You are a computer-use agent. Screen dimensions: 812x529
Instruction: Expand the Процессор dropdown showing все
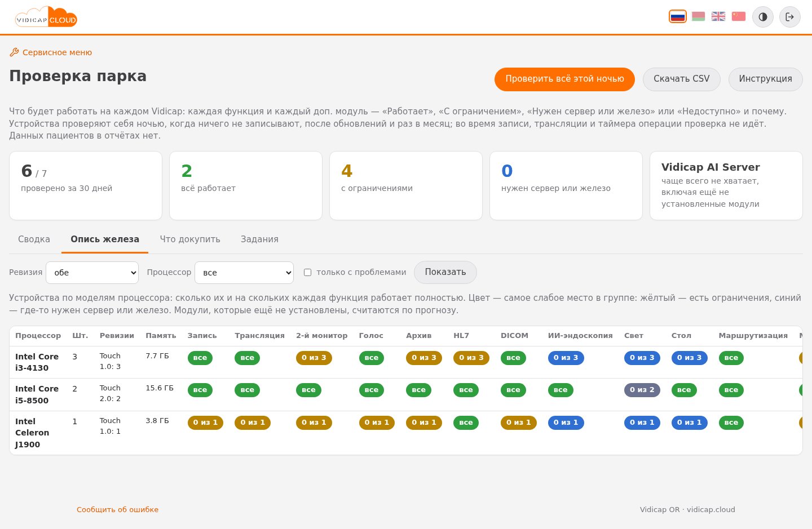[x=244, y=273]
